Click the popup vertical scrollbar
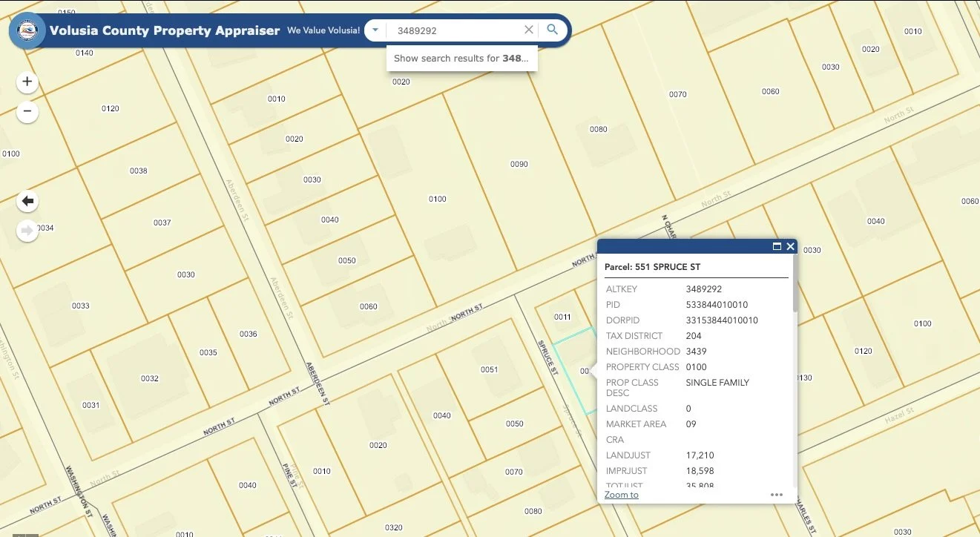The image size is (980, 537). [795, 283]
